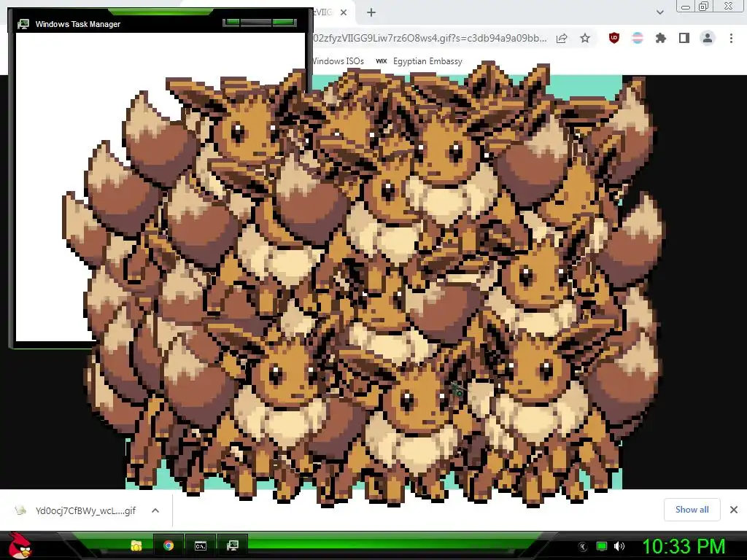747x560 pixels.
Task: Open the Windows ISOs bookmark
Action: tap(338, 61)
